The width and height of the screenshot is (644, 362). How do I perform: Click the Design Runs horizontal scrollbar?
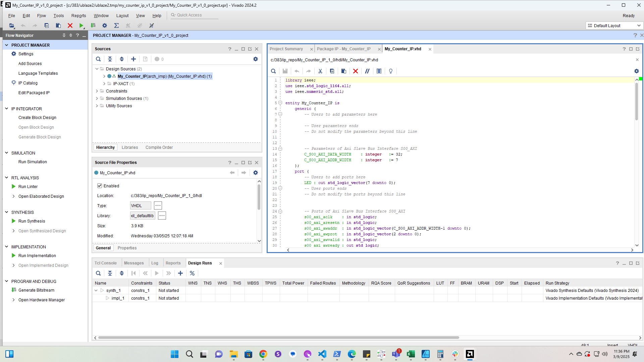pos(278,338)
